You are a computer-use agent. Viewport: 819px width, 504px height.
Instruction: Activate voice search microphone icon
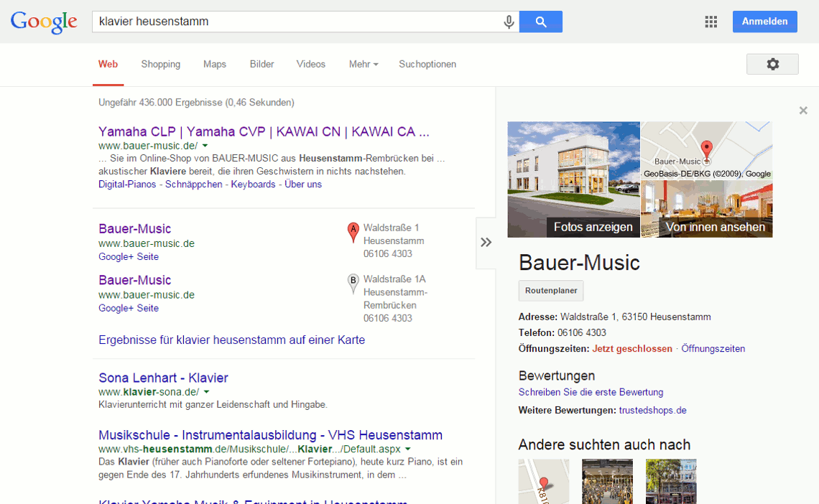coord(509,22)
